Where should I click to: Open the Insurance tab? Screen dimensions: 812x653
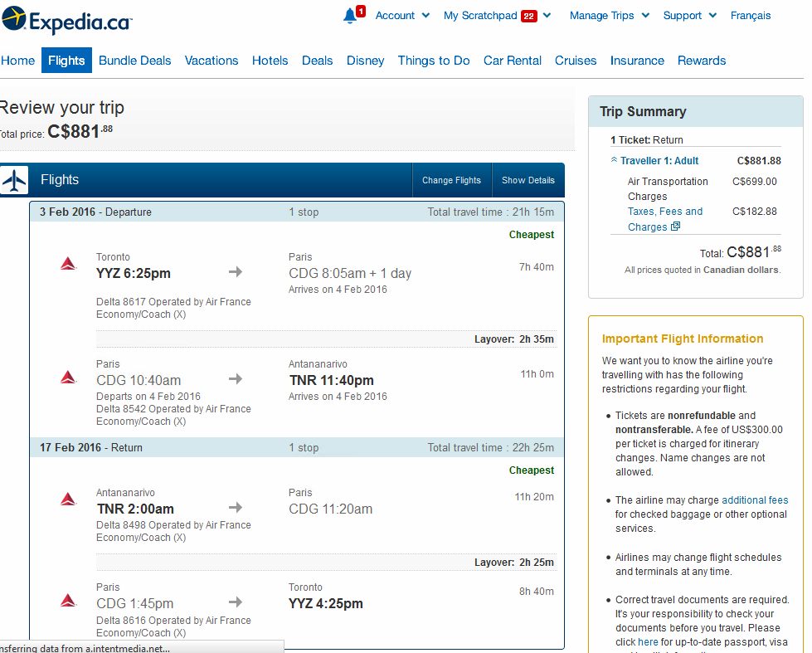pyautogui.click(x=637, y=61)
